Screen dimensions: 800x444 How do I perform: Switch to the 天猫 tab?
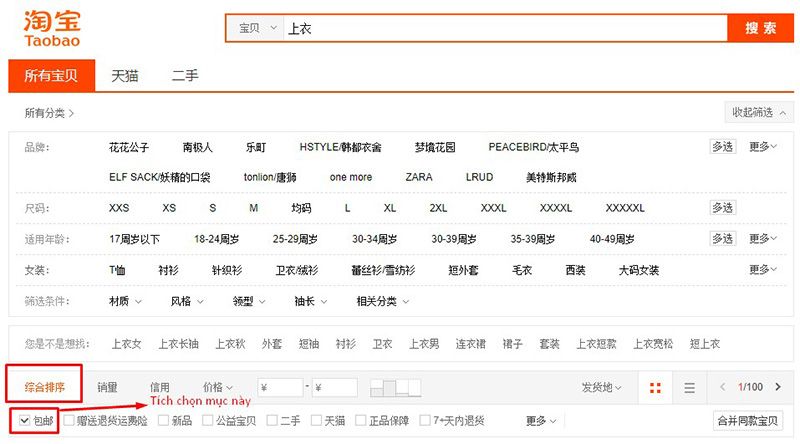coord(125,75)
